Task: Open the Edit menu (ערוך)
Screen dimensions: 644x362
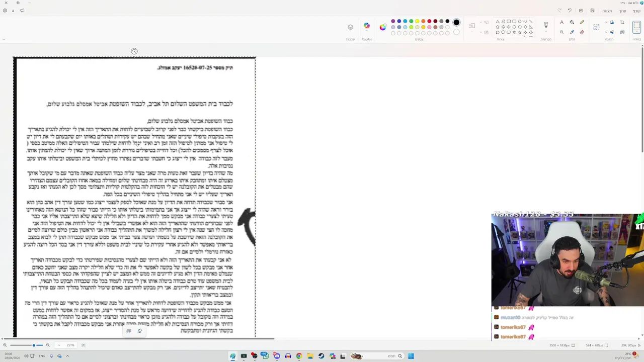Action: click(x=623, y=11)
